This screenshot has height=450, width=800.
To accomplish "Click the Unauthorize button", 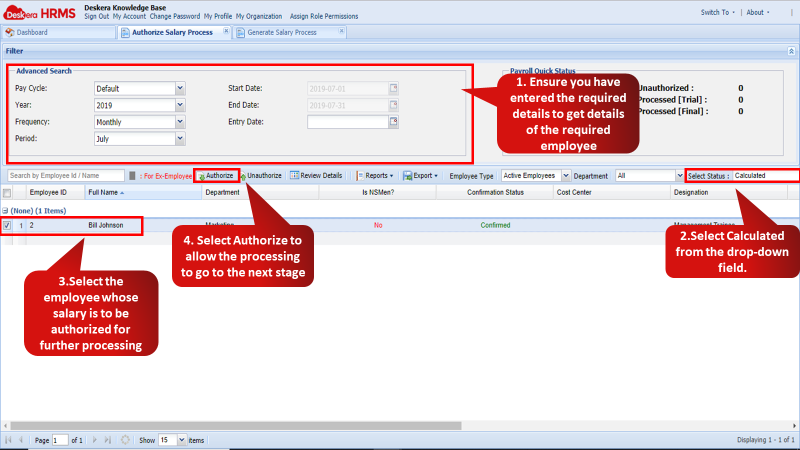I will pyautogui.click(x=261, y=176).
